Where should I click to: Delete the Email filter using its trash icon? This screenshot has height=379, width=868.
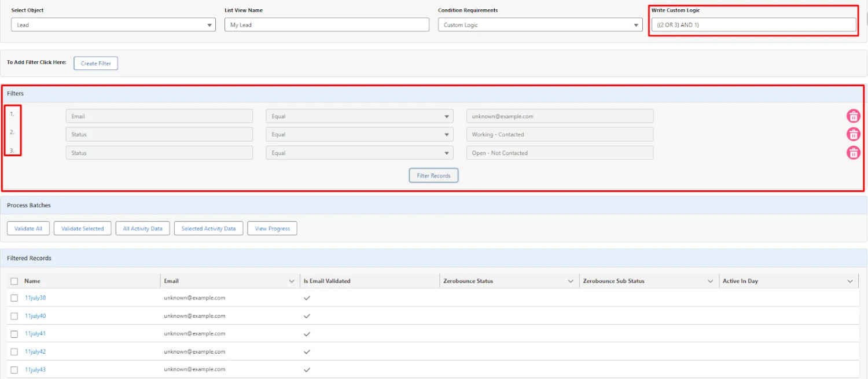(x=854, y=116)
